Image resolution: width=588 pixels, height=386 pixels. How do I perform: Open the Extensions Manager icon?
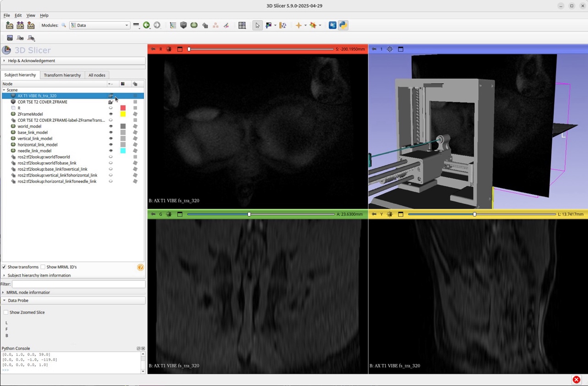[332, 25]
